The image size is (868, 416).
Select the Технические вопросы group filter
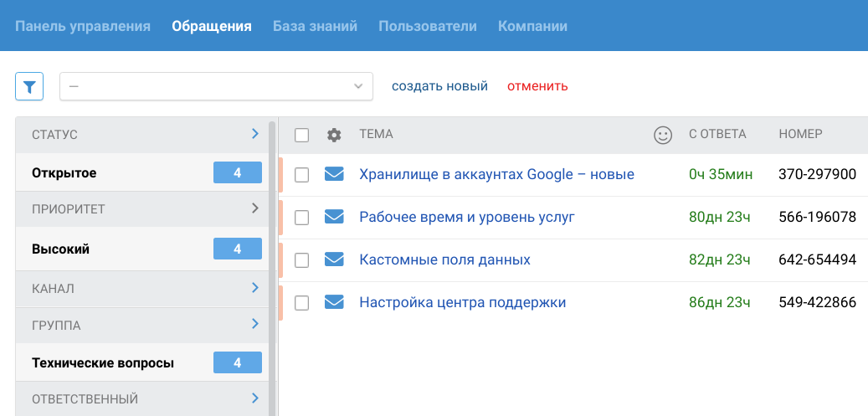coord(103,363)
